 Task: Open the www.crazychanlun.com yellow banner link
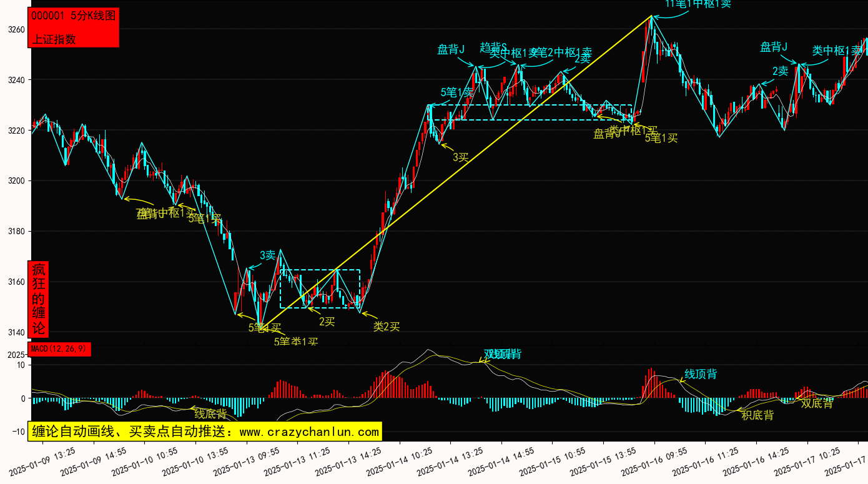tap(205, 432)
